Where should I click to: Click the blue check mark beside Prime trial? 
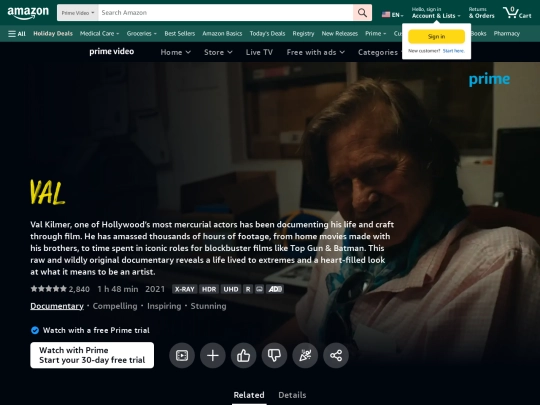pos(35,330)
